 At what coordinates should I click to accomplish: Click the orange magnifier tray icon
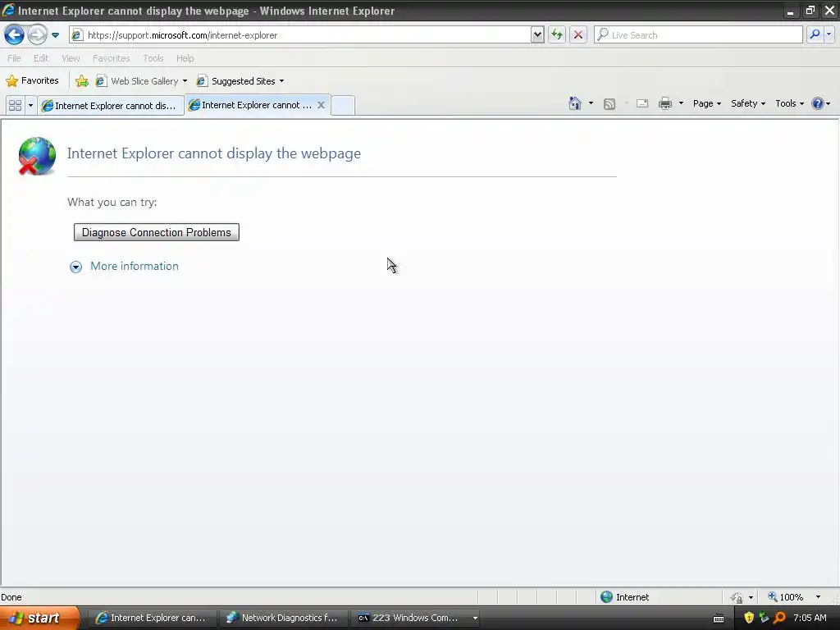[x=779, y=618]
